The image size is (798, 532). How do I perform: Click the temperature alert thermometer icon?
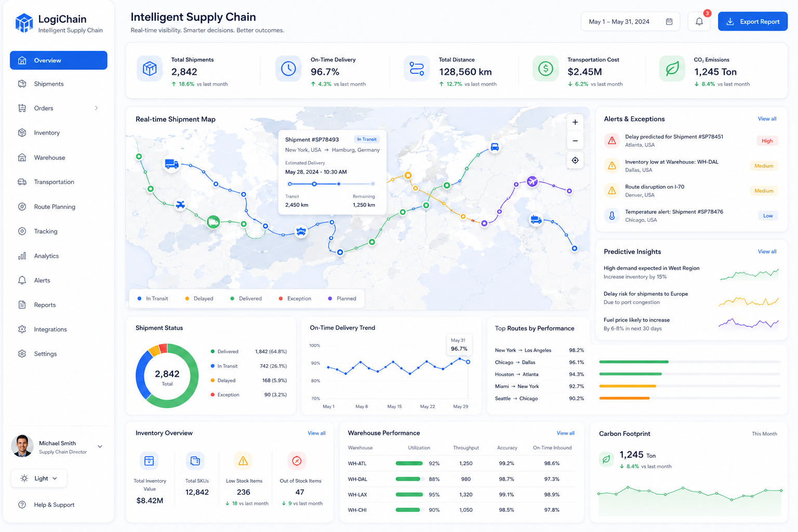coord(612,216)
